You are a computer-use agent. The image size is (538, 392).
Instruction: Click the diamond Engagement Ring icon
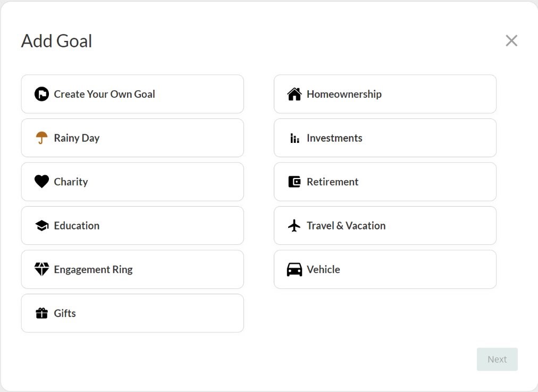click(x=41, y=269)
